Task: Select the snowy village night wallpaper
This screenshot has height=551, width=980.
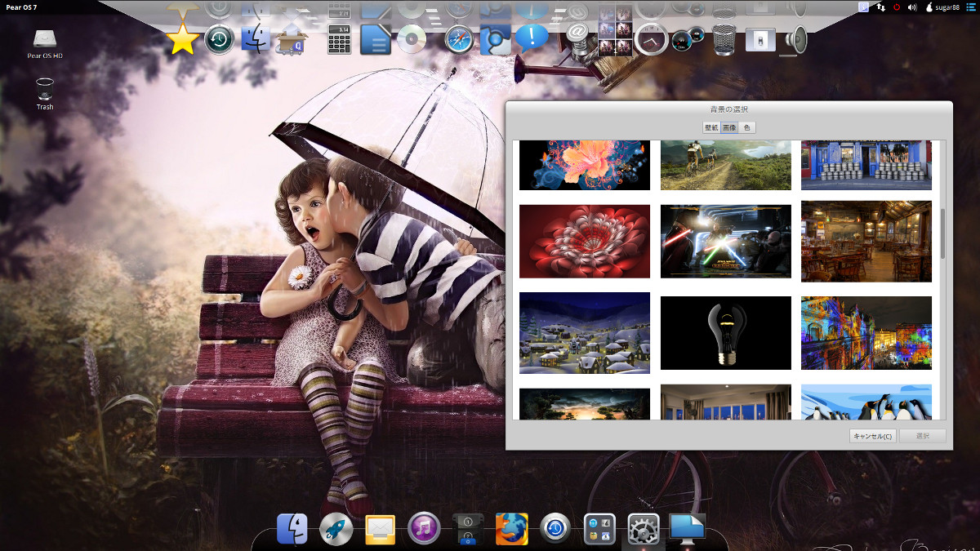Action: tap(585, 333)
